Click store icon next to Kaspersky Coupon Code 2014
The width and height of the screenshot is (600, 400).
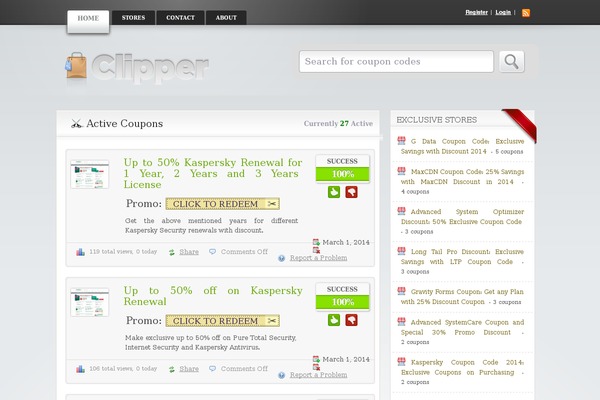pos(401,361)
